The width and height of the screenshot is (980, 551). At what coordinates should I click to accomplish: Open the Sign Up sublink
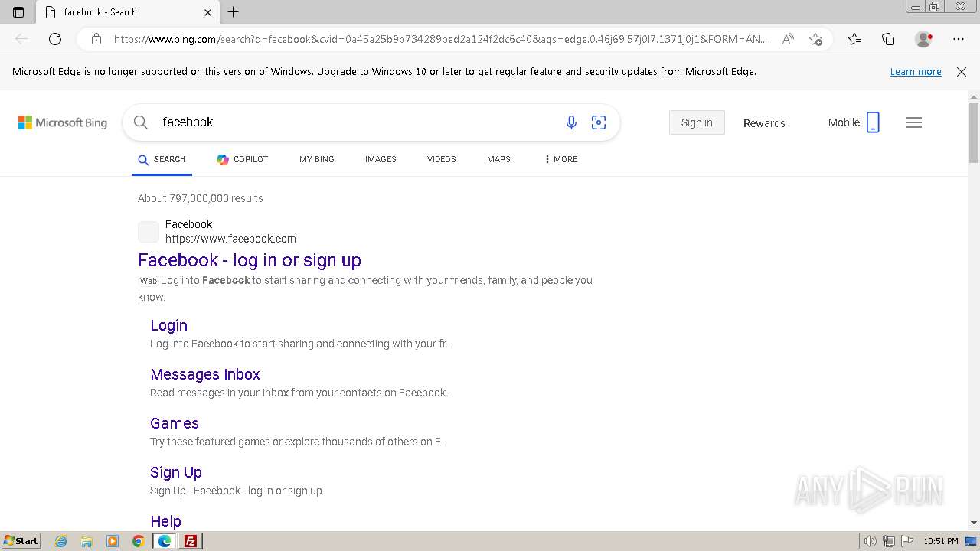[x=176, y=472]
